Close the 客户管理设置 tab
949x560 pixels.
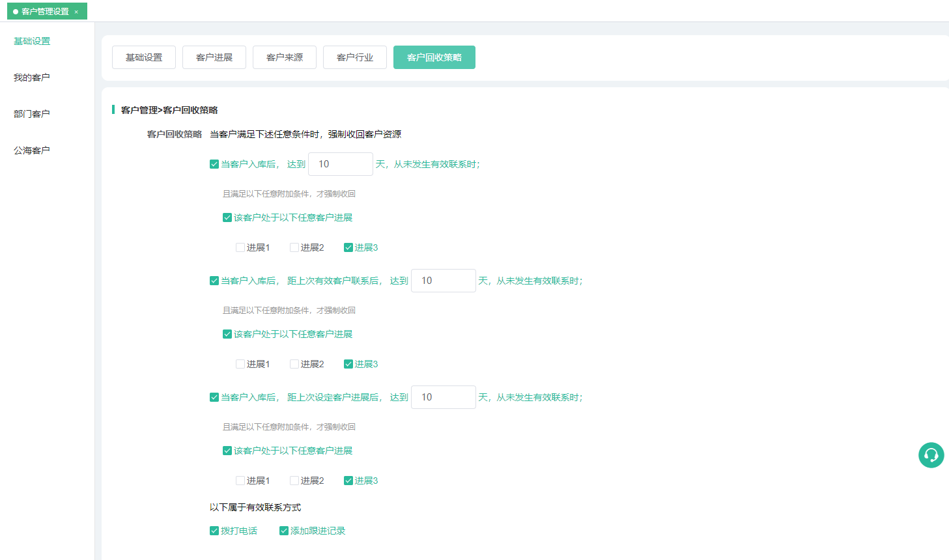76,12
